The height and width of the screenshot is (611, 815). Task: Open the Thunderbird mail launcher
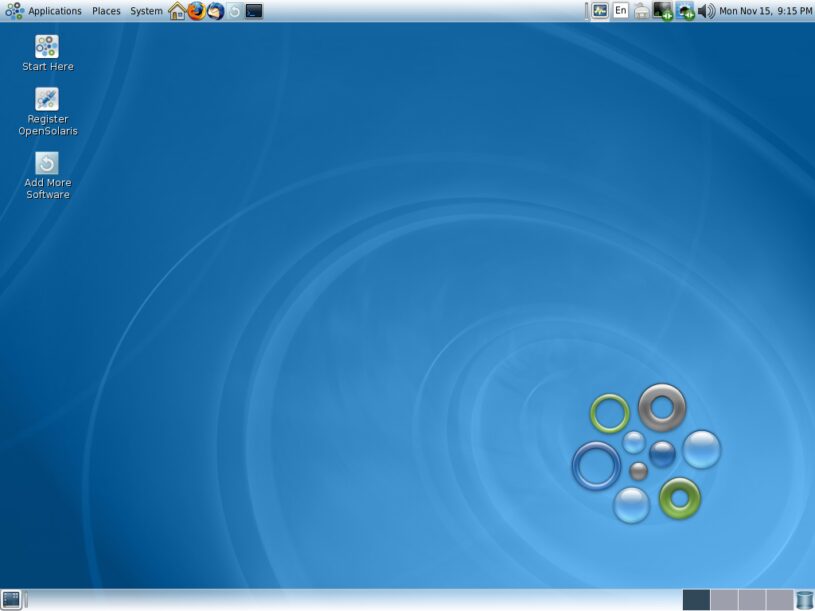[x=213, y=10]
